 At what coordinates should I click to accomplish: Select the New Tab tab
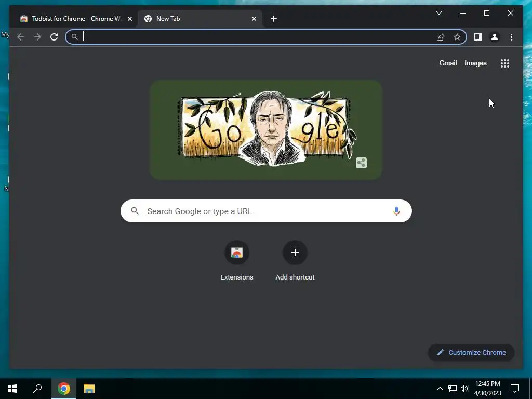[200, 19]
